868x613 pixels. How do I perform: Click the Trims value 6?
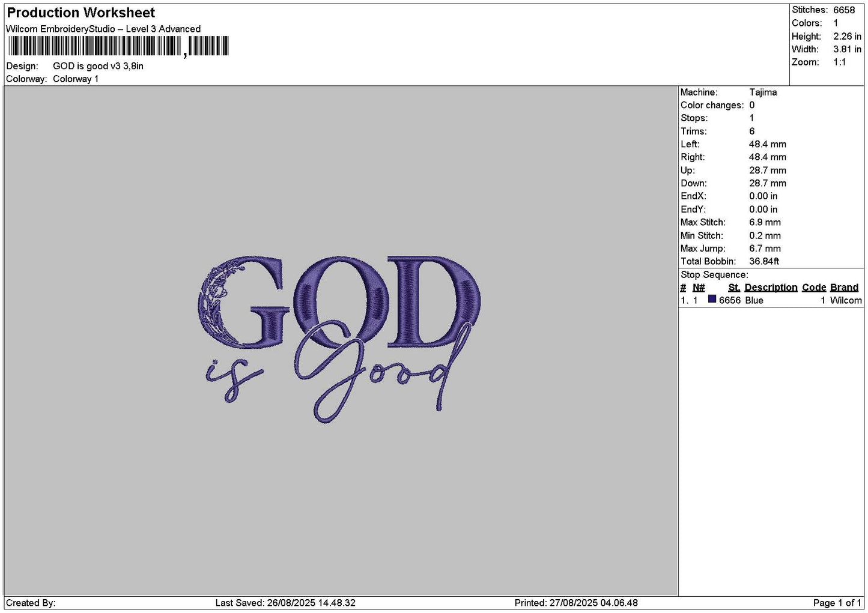[x=752, y=131]
